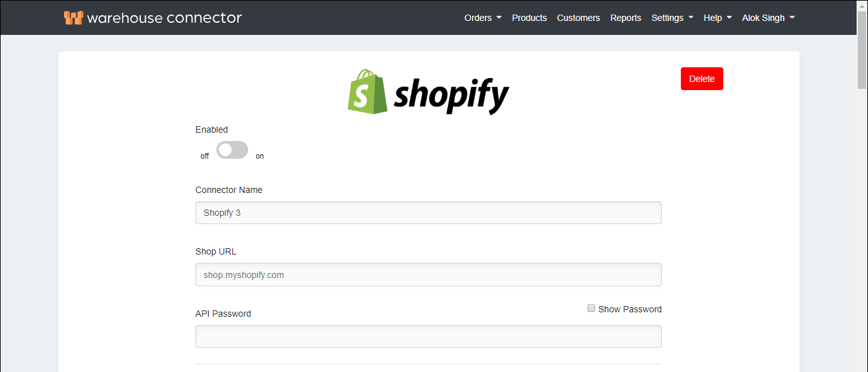Open the Reports page

pyautogui.click(x=626, y=18)
